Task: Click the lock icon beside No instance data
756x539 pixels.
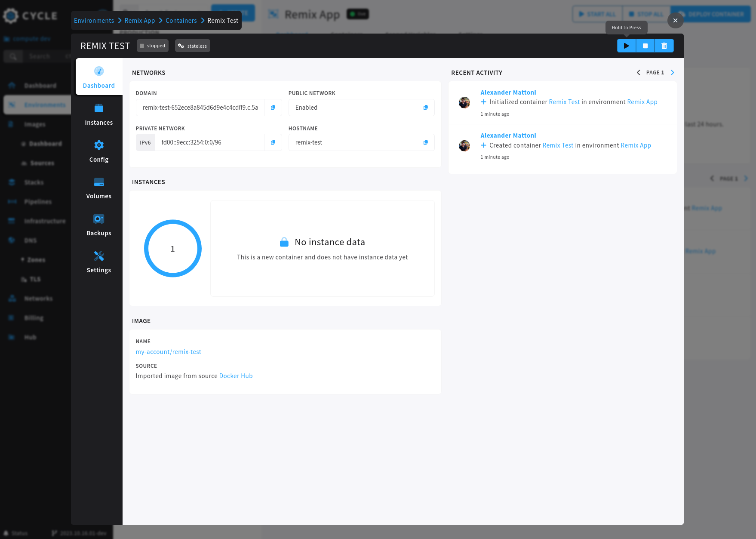Action: tap(284, 242)
